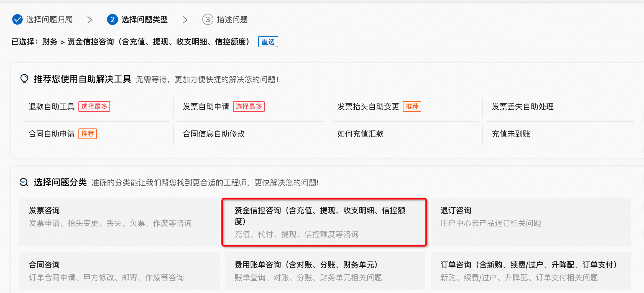
Task: Click description text 充值、代付、提现、信控额度等咨询
Action: (297, 234)
